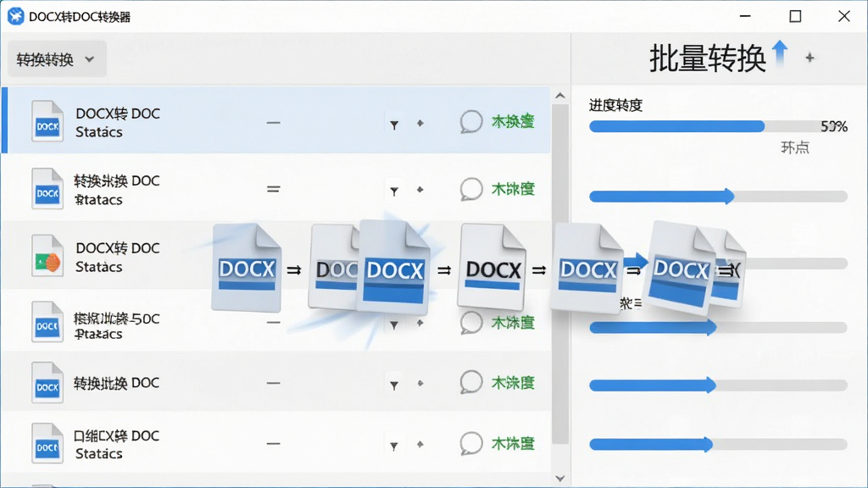868x488 pixels.
Task: Click the main progress bar under 进度转度
Action: 718,127
